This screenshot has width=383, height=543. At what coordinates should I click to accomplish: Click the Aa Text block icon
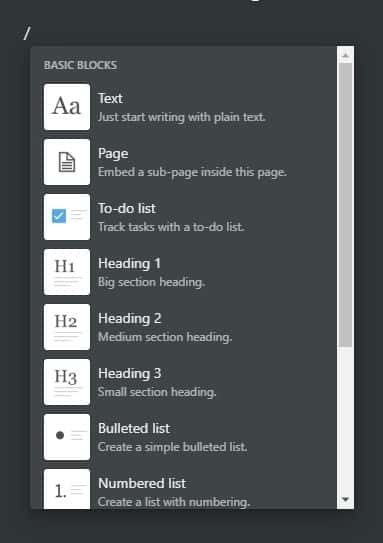click(67, 107)
